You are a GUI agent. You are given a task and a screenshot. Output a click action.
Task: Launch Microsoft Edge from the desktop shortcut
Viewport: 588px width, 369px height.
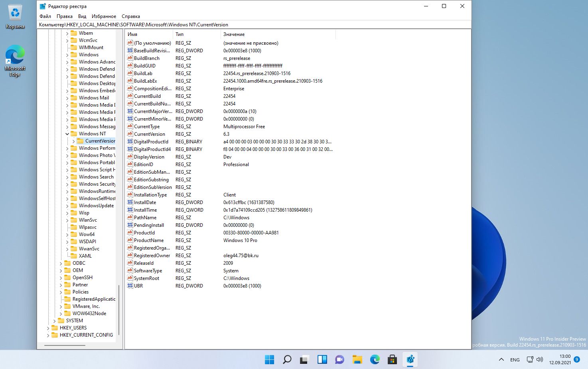[x=15, y=61]
